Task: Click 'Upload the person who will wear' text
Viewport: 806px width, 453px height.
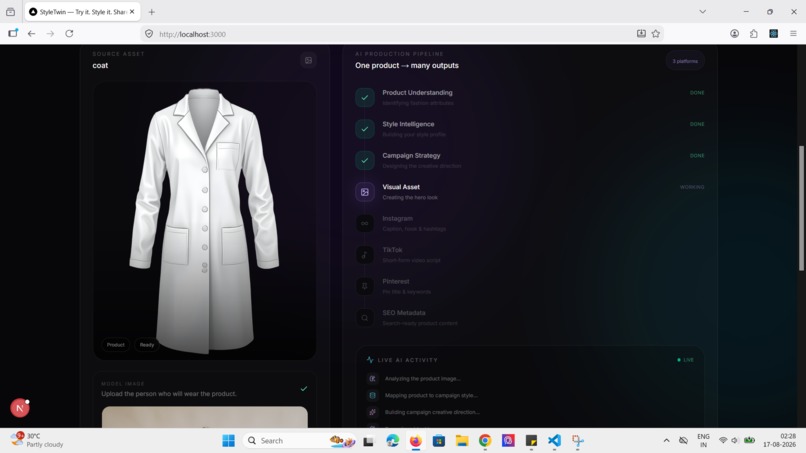Action: (x=169, y=394)
